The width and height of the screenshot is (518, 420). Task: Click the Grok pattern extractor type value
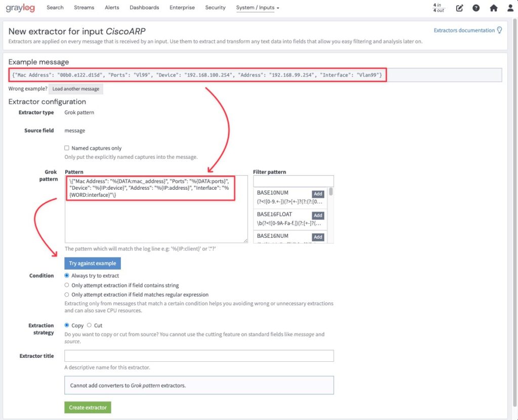pos(79,112)
